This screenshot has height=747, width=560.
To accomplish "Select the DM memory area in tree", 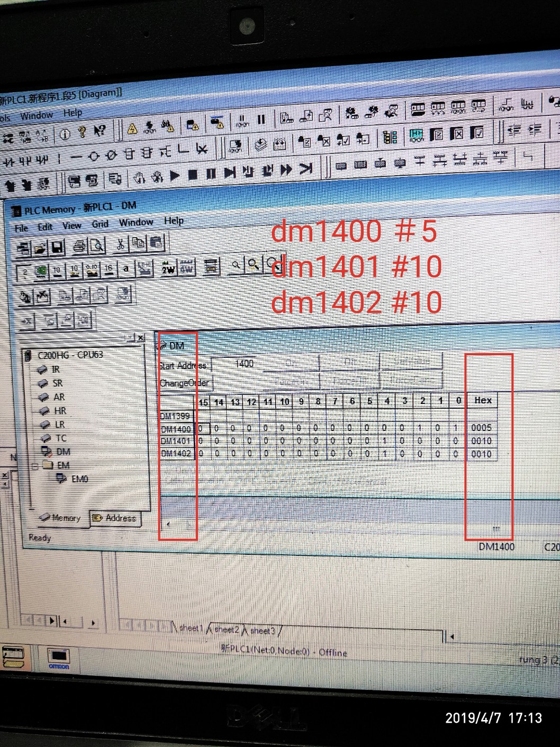I will (63, 452).
